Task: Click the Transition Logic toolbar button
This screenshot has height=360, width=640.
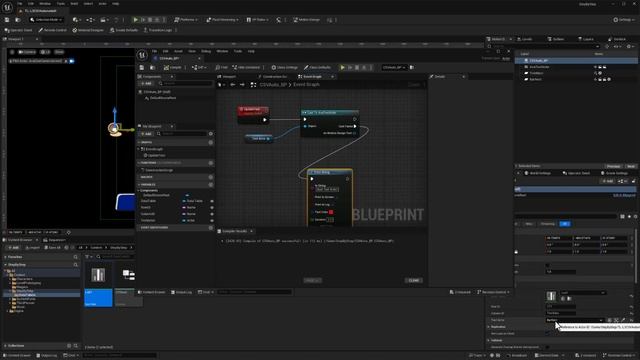Action: coord(158,30)
